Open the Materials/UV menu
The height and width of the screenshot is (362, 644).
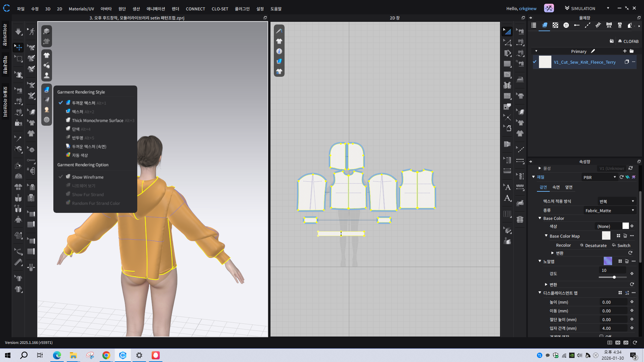(x=81, y=9)
